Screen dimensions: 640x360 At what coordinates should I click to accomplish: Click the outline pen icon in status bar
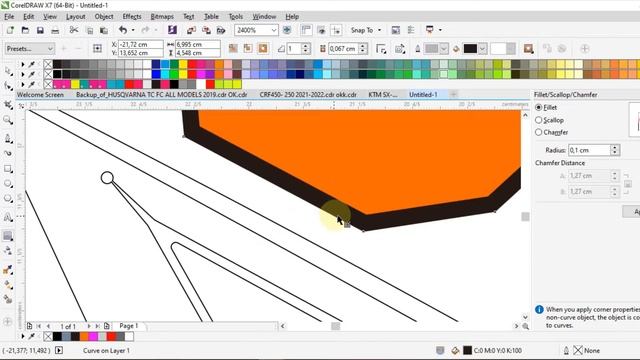[566, 350]
